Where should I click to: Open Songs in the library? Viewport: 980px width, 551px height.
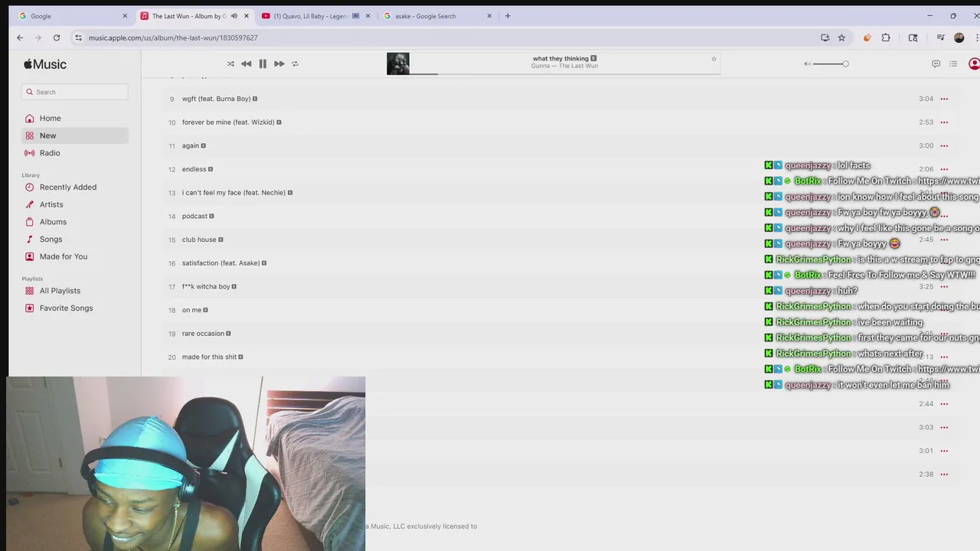[x=75, y=239]
